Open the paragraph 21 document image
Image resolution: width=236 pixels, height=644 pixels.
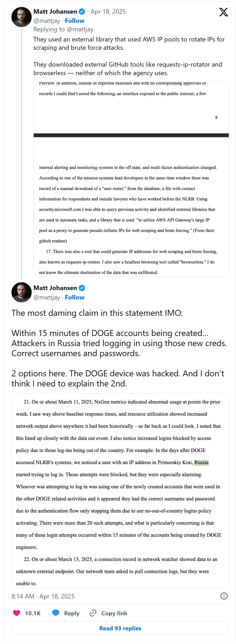pyautogui.click(x=120, y=490)
